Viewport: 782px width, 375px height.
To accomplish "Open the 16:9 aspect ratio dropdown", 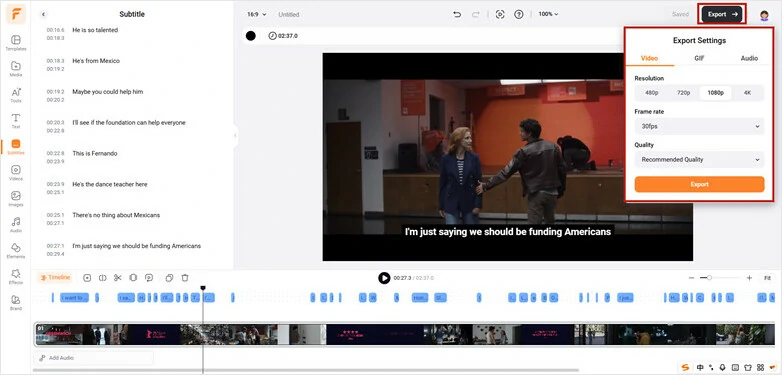I will (x=257, y=14).
